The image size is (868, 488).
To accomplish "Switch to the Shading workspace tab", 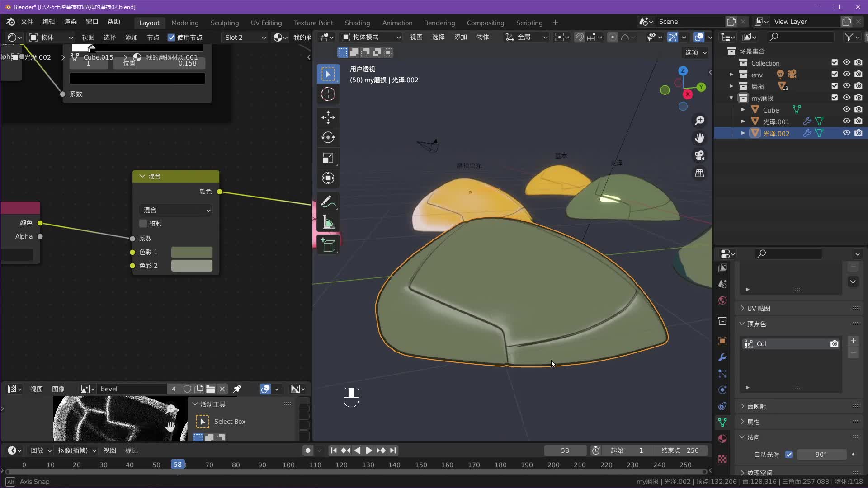I will [357, 23].
